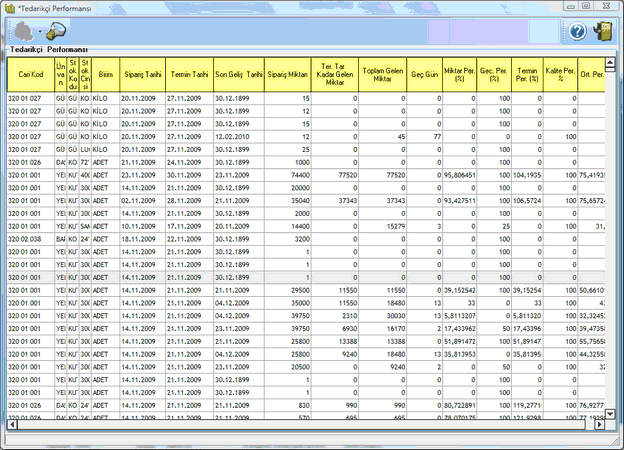Select the cell showing 30030

(382, 316)
